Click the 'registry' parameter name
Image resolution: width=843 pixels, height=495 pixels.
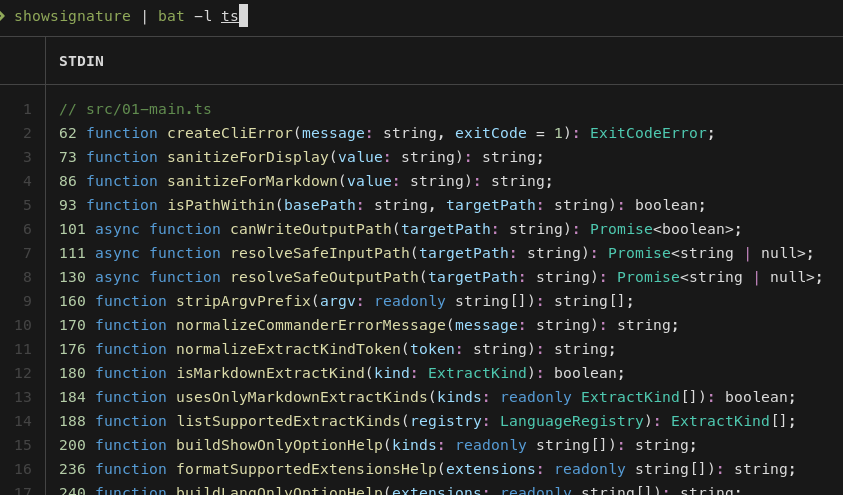pos(445,421)
